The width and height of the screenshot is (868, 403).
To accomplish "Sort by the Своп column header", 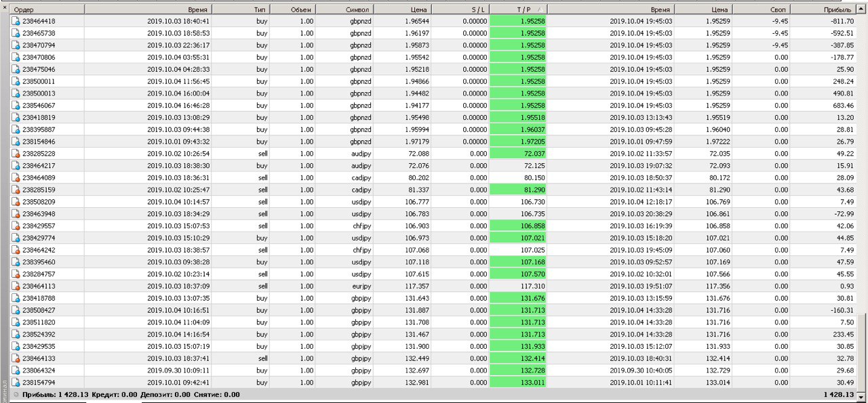I will [x=761, y=9].
